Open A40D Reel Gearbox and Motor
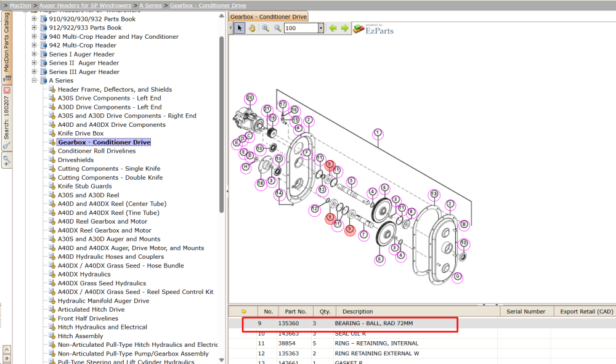Image resolution: width=616 pixels, height=364 pixels. [102, 222]
